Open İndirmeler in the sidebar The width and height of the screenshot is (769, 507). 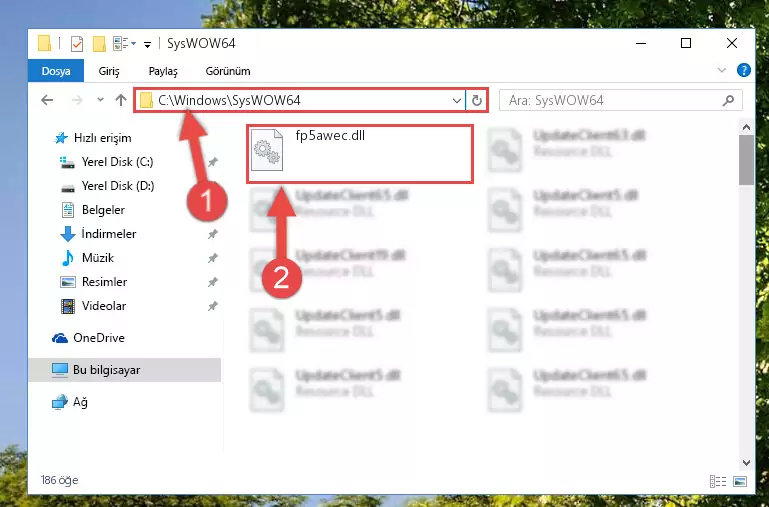(x=109, y=234)
